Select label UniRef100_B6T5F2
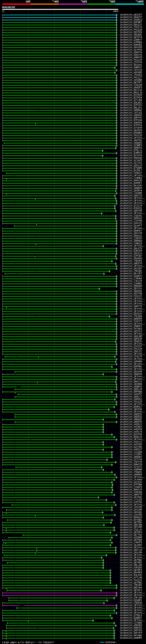This screenshot has height=644, width=146. [131, 82]
